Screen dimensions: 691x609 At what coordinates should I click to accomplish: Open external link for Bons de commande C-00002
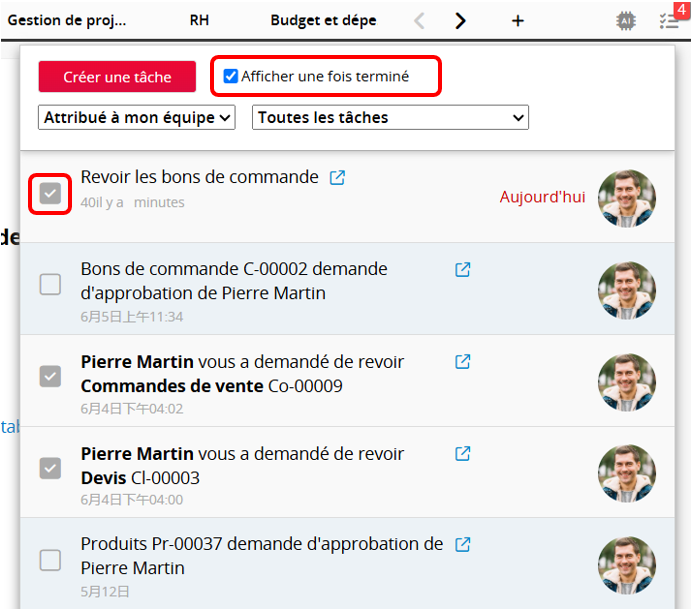click(463, 269)
